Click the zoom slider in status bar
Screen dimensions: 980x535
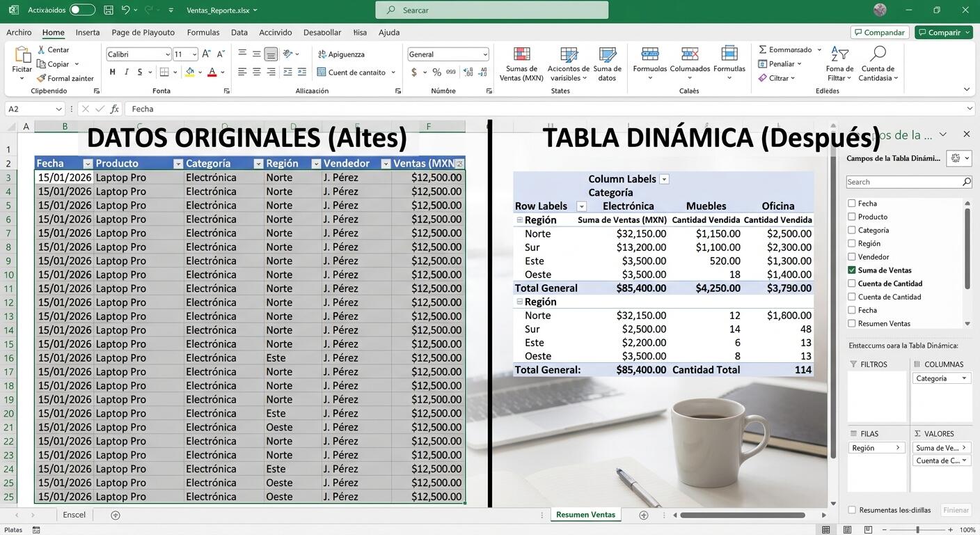[917, 530]
